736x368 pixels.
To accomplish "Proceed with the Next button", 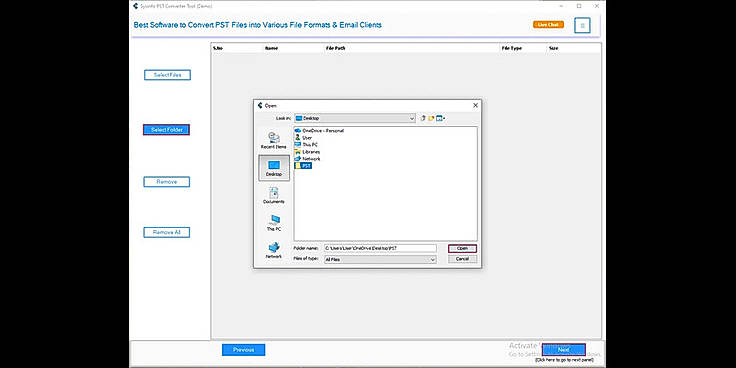I will pos(564,350).
